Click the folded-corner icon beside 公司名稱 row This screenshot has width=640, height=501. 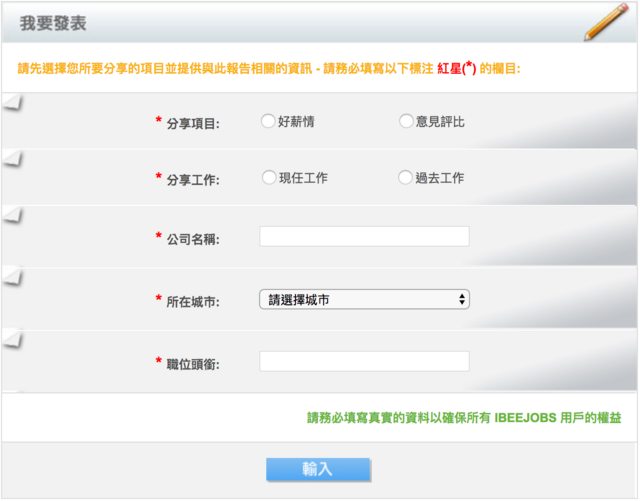(12, 216)
